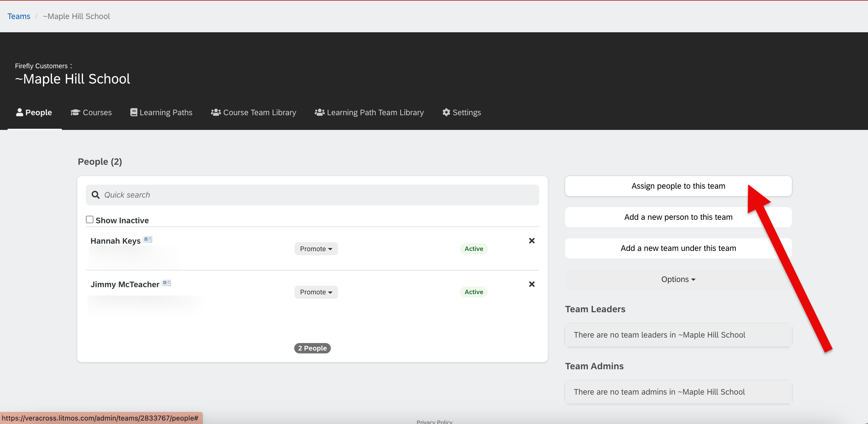Click the Course Team Library group icon
Viewport: 868px width, 424px height.
[x=216, y=112]
